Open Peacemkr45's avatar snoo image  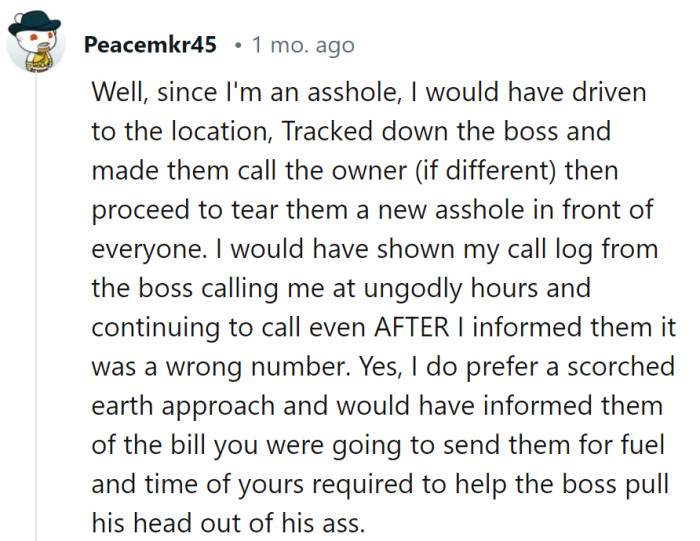point(36,42)
